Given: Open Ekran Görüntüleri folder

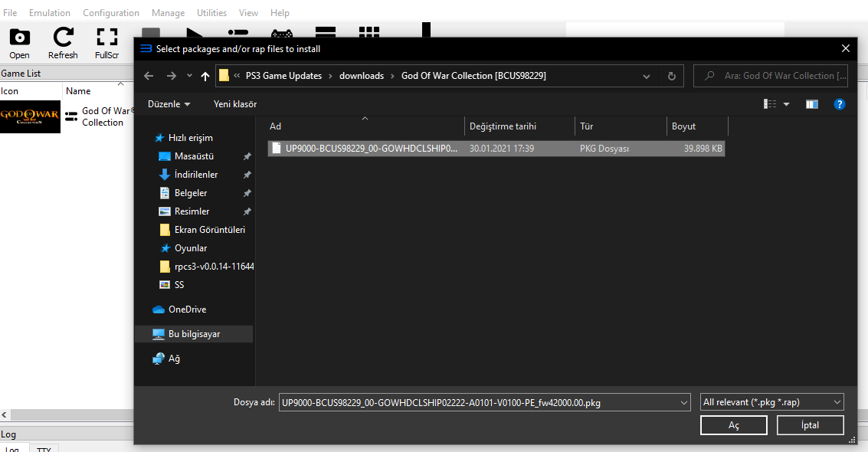Looking at the screenshot, I should click(209, 230).
